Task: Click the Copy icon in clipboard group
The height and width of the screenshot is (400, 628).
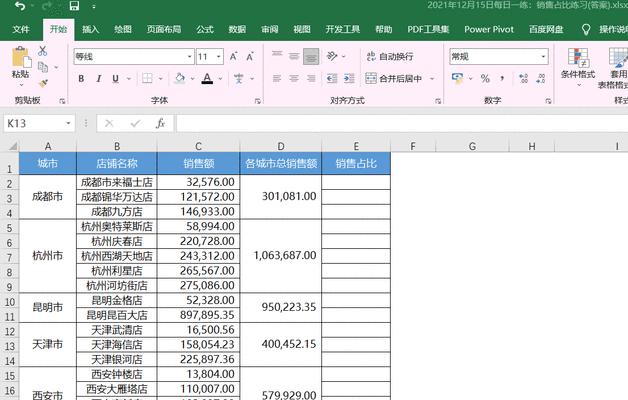Action: click(x=42, y=67)
